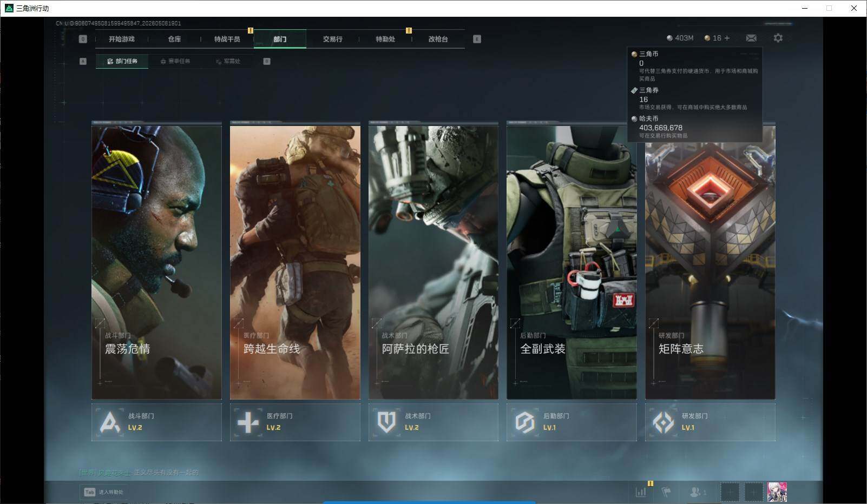Click the 后勤部门 LV.1 department button
This screenshot has width=867, height=504.
(572, 422)
